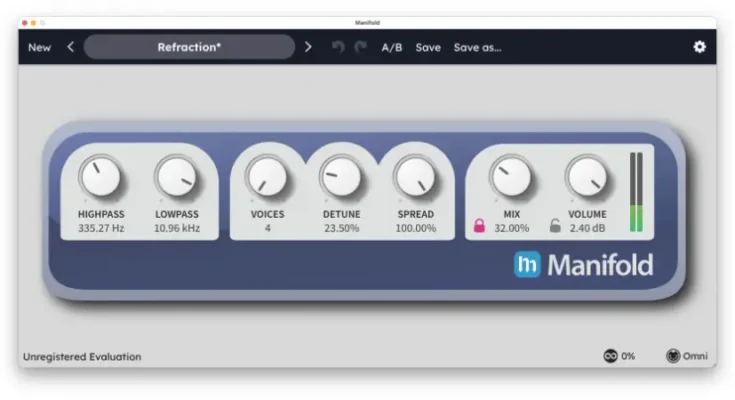Click the Unregistered Evaluation text
This screenshot has width=735, height=400.
coord(82,357)
